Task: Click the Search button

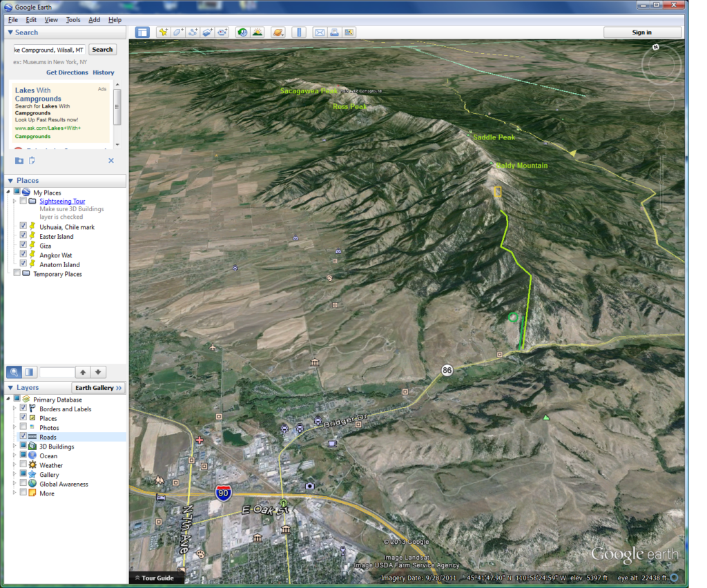Action: click(102, 50)
